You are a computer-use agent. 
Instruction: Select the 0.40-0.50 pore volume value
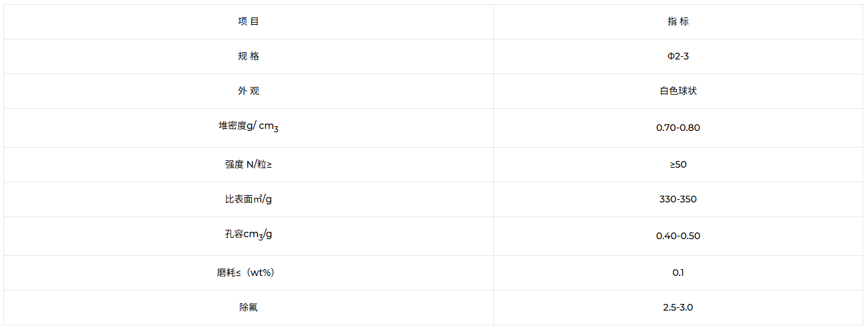click(x=678, y=236)
